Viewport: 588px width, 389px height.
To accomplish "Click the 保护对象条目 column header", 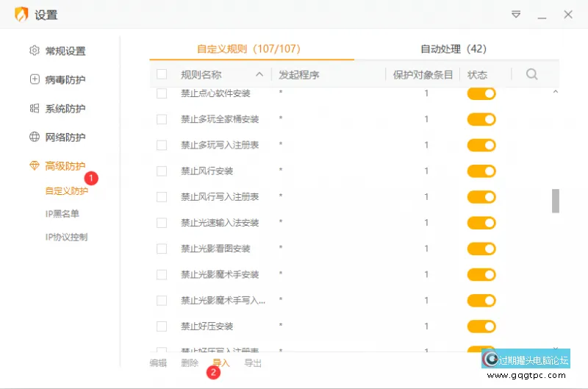I will [x=423, y=75].
